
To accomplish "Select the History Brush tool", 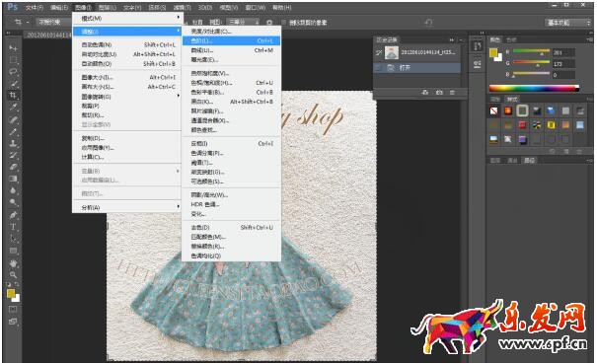I will point(14,155).
